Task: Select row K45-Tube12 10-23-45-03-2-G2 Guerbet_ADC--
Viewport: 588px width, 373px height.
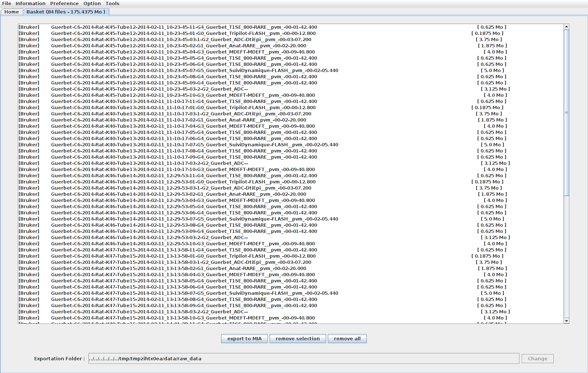Action: pyautogui.click(x=291, y=89)
